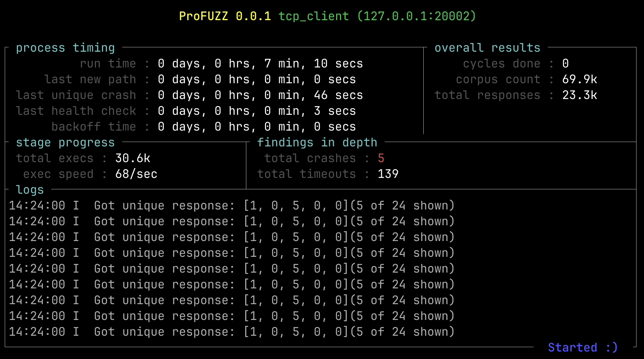
Task: Click the run time value ending in 10 secs
Action: pyautogui.click(x=260, y=64)
